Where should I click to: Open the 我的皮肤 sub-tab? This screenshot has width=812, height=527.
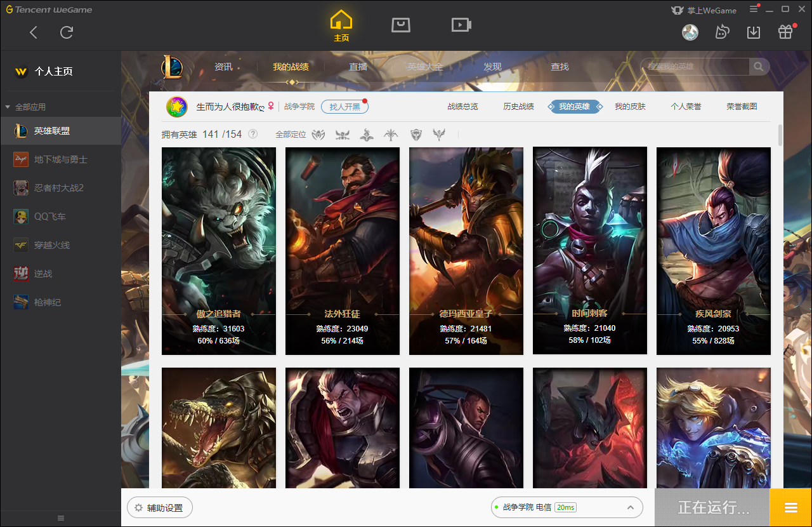click(x=630, y=107)
